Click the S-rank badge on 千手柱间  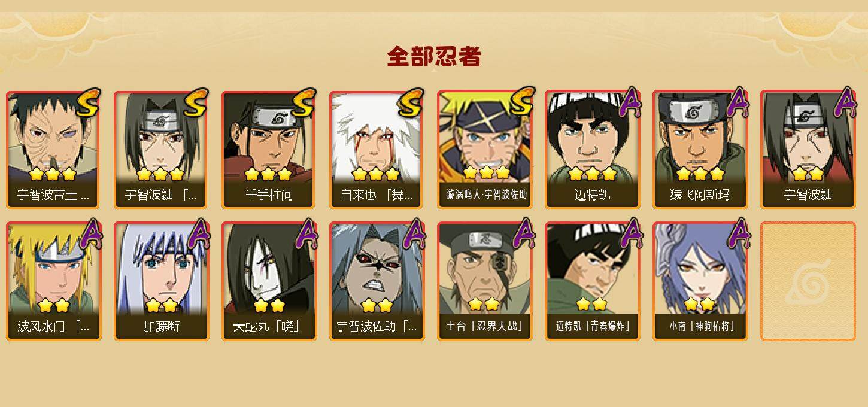(303, 103)
